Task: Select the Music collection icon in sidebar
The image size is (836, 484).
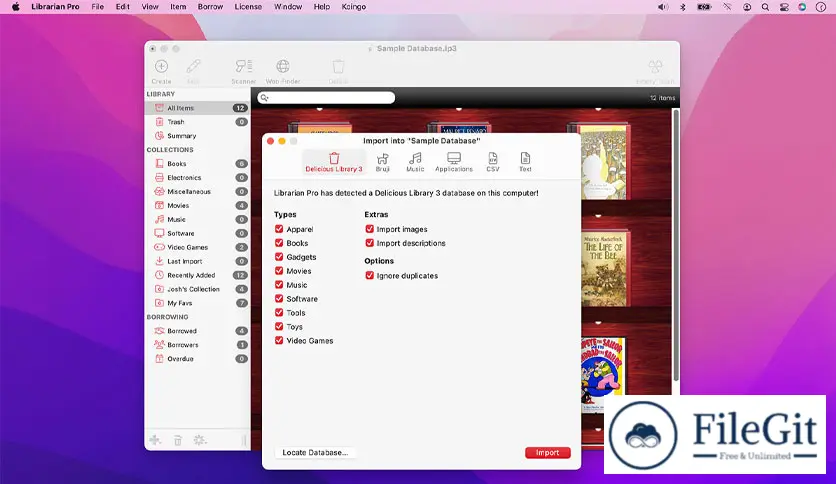Action: pos(159,219)
